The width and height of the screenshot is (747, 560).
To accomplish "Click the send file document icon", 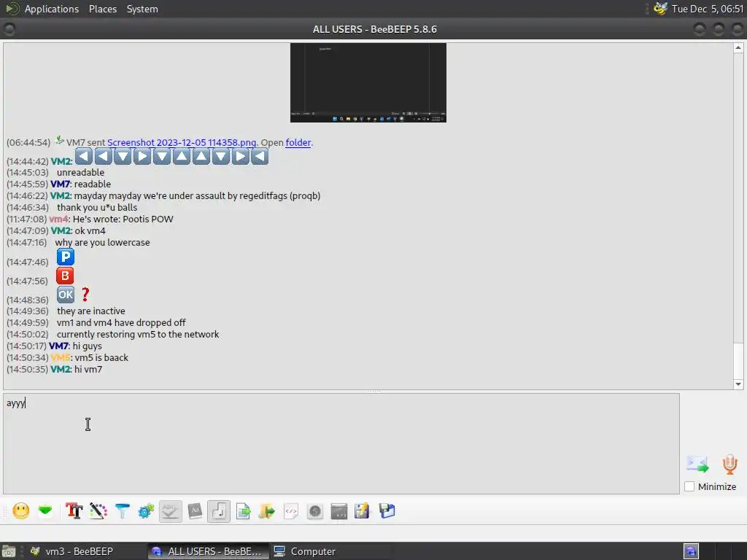I will [244, 511].
